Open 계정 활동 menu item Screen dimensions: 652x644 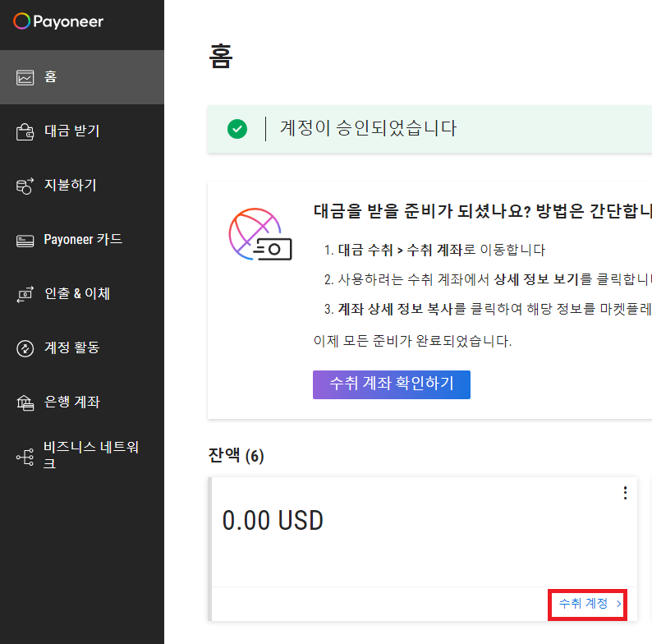click(x=82, y=347)
